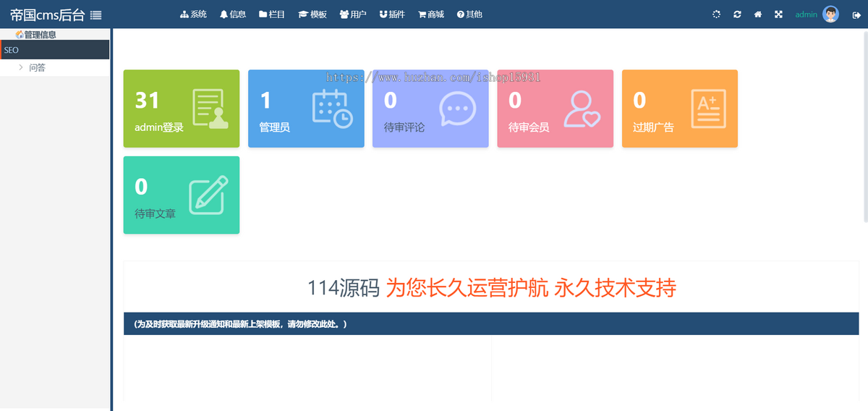Go to home via house icon
The height and width of the screenshot is (411, 868).
(758, 14)
